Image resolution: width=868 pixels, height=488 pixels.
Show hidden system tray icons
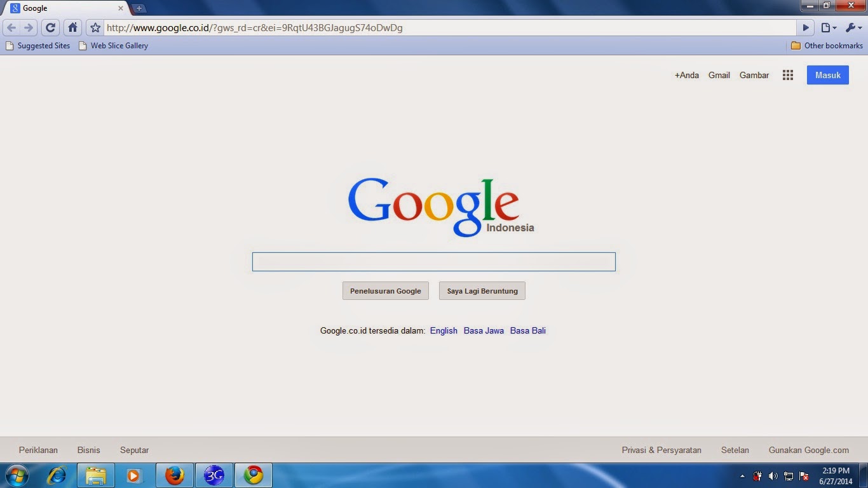tap(742, 476)
